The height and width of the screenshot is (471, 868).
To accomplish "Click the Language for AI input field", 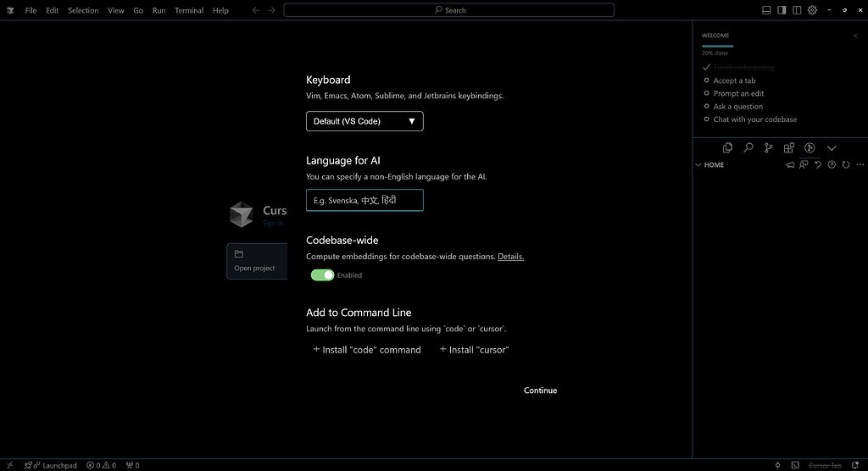I will click(x=364, y=201).
